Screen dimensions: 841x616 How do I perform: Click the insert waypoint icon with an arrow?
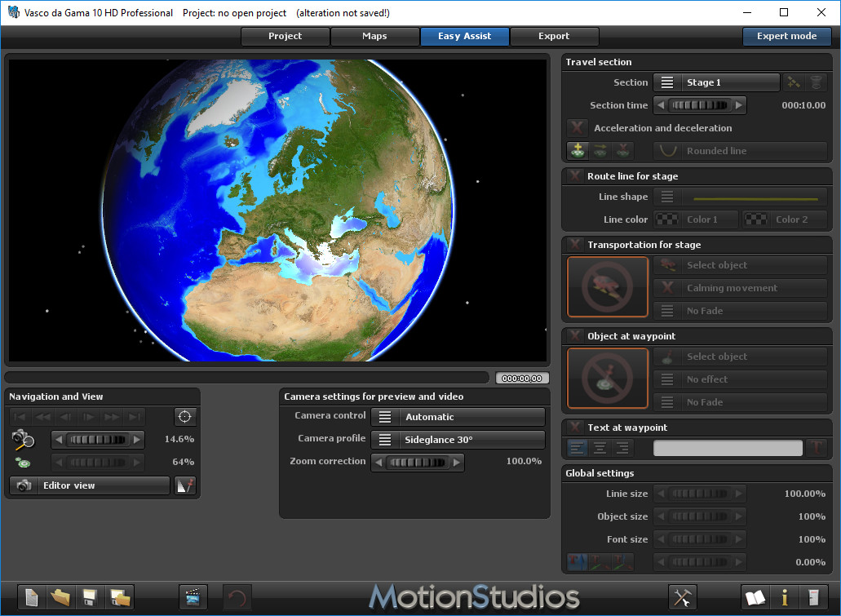click(600, 151)
